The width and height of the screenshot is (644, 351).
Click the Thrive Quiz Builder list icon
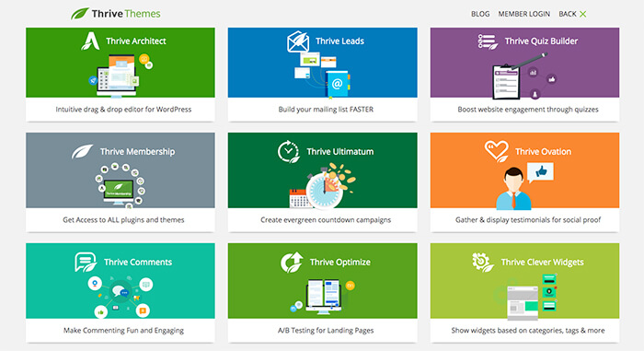488,41
